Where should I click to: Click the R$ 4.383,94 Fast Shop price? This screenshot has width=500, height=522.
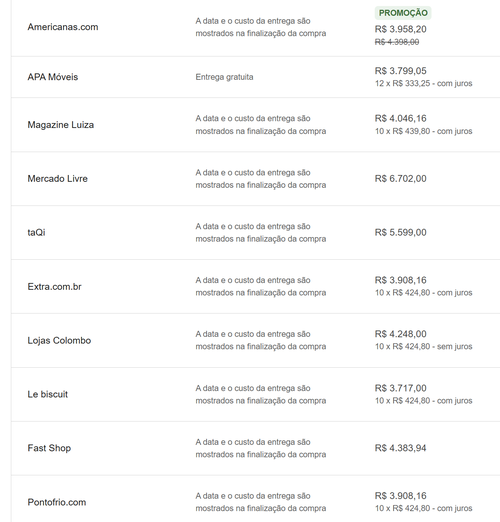[x=400, y=448]
